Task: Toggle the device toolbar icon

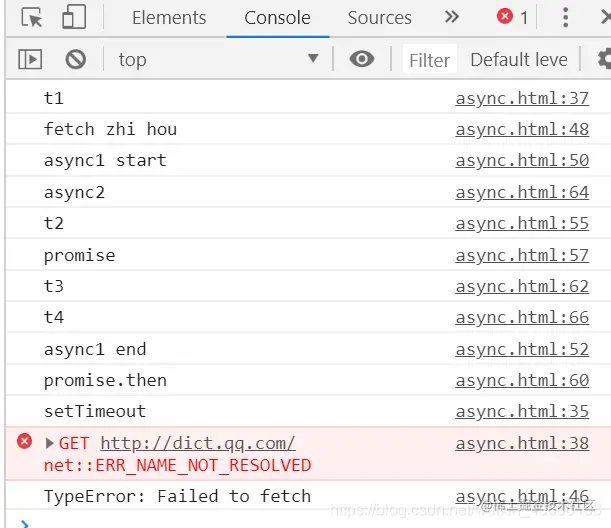Action: (x=74, y=17)
